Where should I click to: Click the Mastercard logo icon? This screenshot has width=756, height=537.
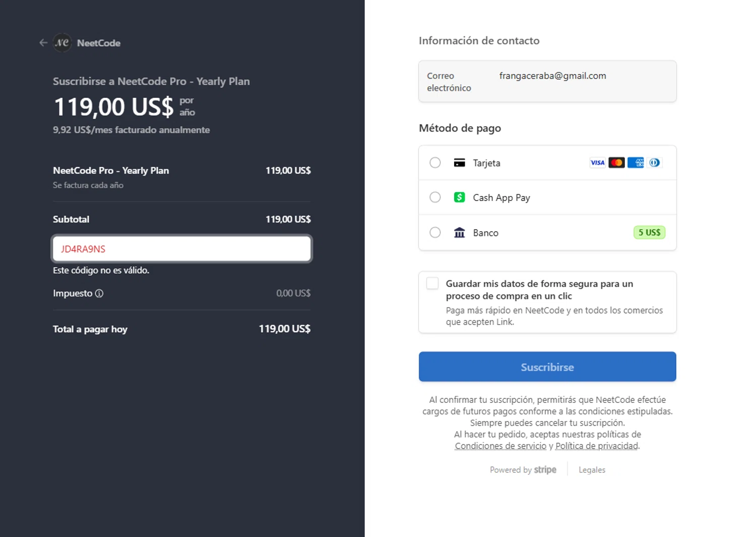point(616,163)
